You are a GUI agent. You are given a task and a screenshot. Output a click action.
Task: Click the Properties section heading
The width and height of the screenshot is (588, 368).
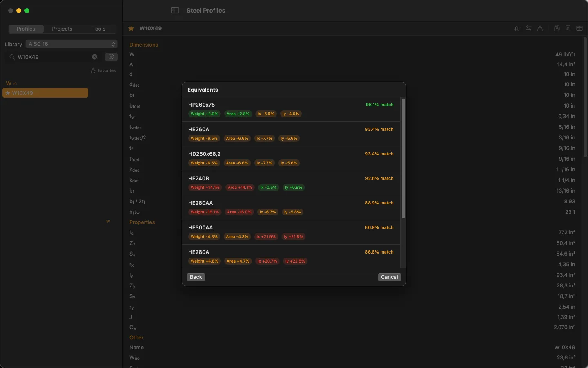tap(142, 222)
